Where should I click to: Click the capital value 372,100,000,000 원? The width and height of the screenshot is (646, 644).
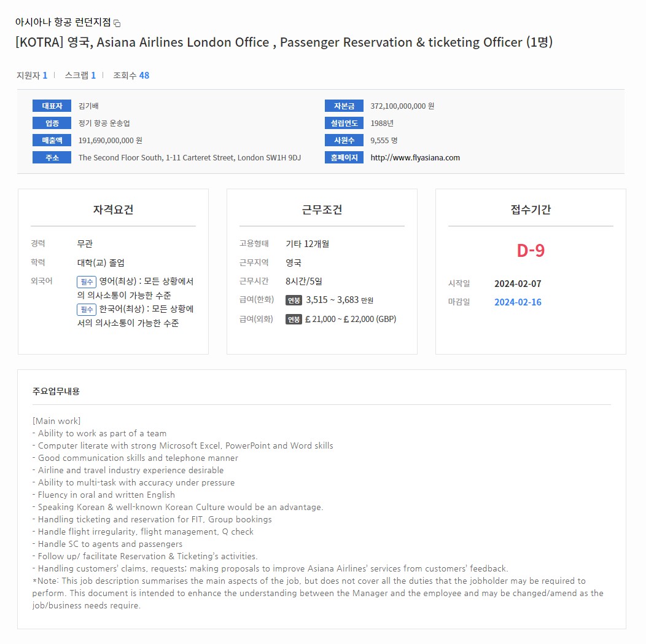pos(402,106)
